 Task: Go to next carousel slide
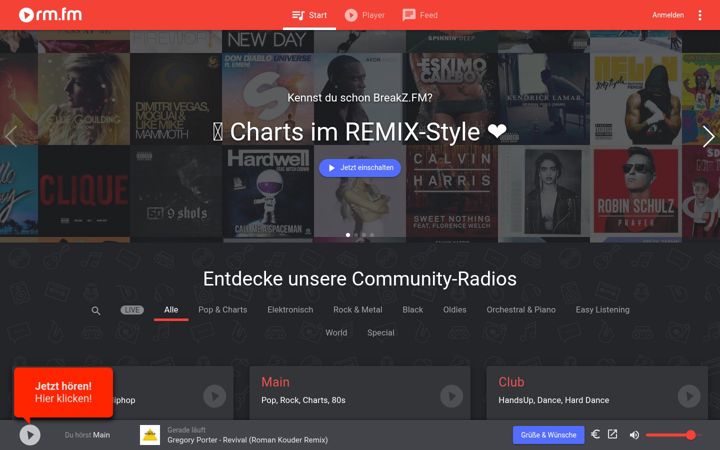(709, 136)
